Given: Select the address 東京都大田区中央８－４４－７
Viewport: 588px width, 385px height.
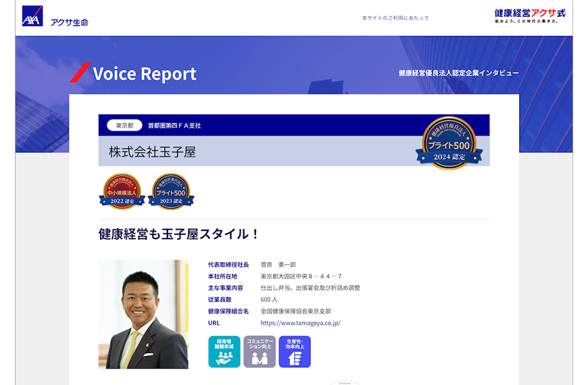Looking at the screenshot, I should (x=301, y=276).
